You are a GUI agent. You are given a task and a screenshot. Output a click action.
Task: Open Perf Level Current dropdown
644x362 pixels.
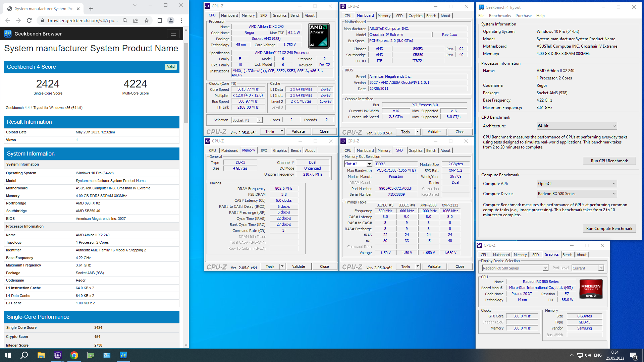pos(588,268)
